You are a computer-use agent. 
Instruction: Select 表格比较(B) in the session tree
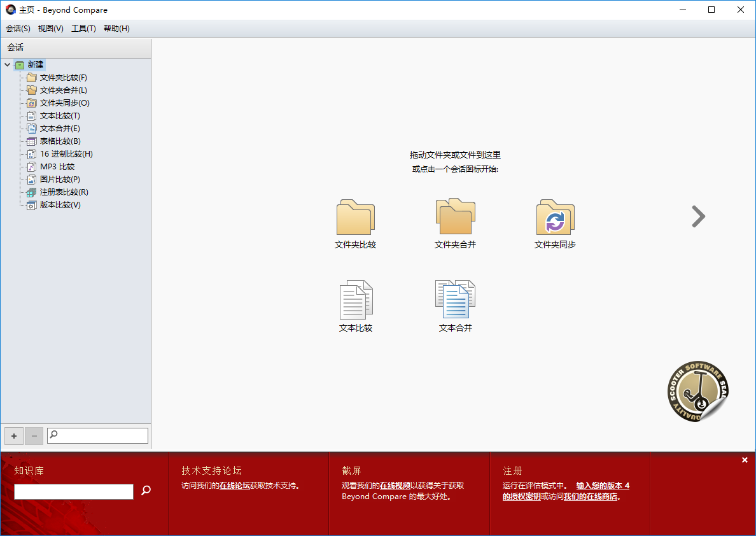(60, 141)
